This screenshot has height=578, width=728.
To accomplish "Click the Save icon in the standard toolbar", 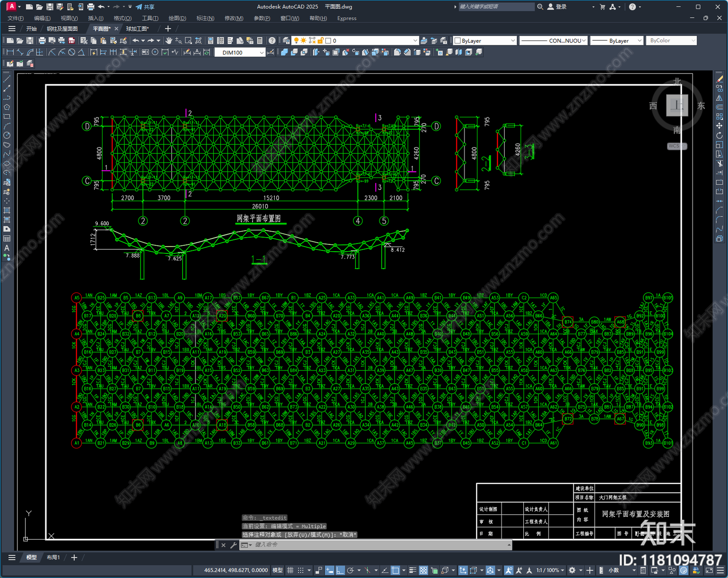I will point(30,41).
